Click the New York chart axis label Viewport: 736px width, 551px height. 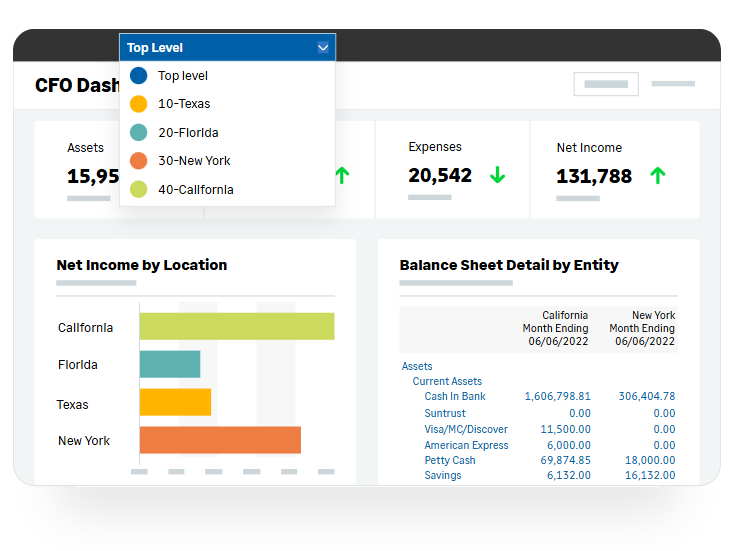(84, 441)
